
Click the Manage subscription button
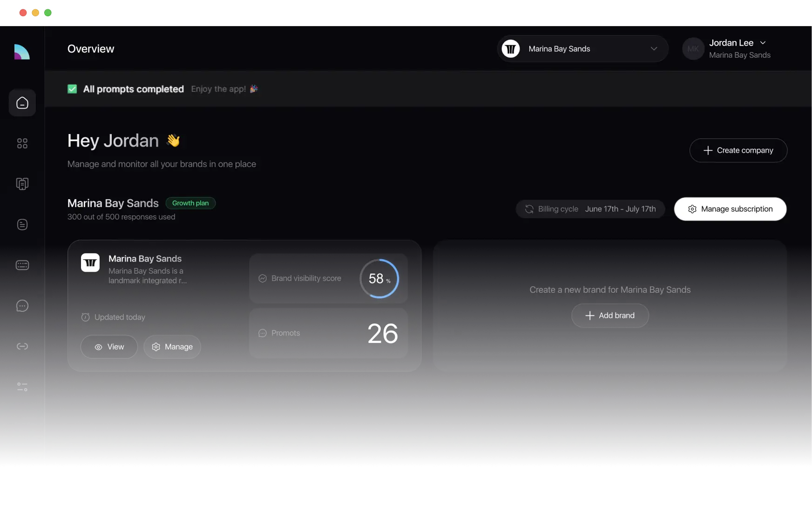730,209
